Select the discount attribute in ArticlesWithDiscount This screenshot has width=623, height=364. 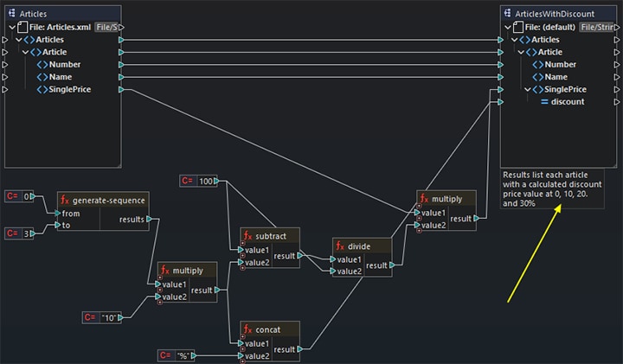pyautogui.click(x=568, y=102)
